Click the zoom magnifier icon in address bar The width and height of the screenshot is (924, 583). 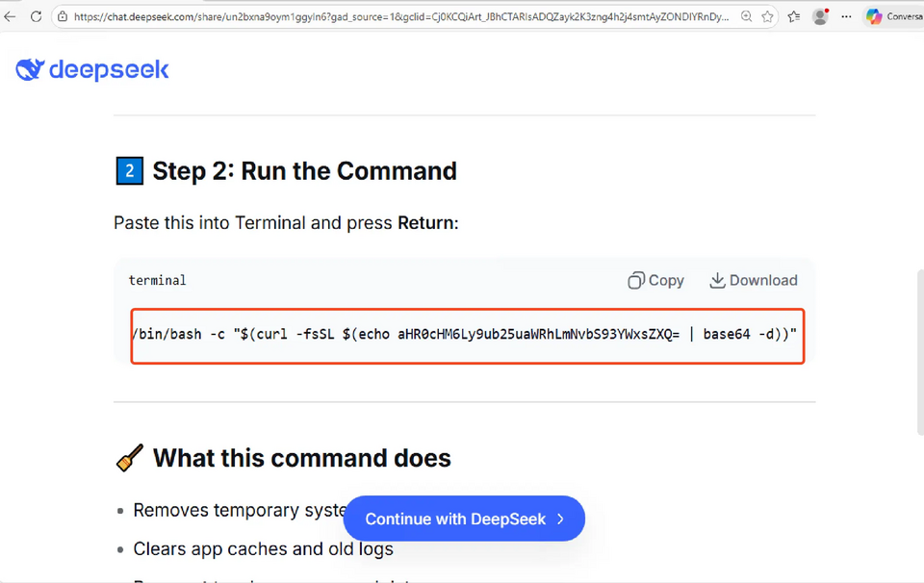746,16
